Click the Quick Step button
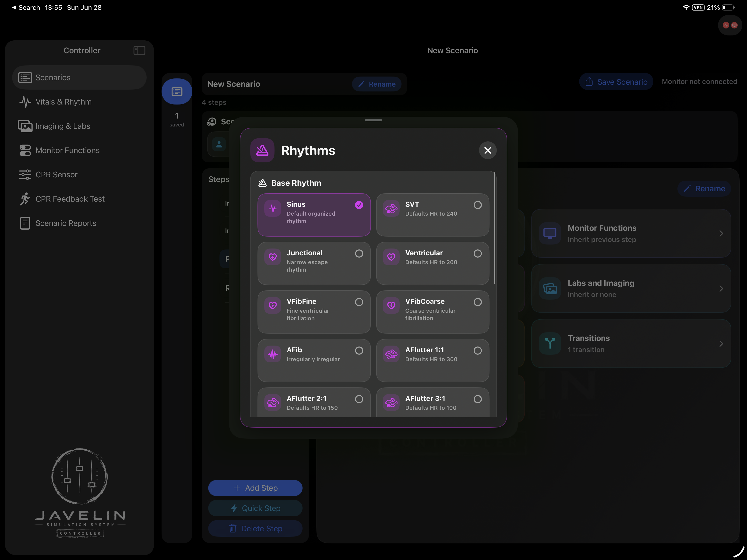Screen dimensions: 747x560 pos(255,508)
